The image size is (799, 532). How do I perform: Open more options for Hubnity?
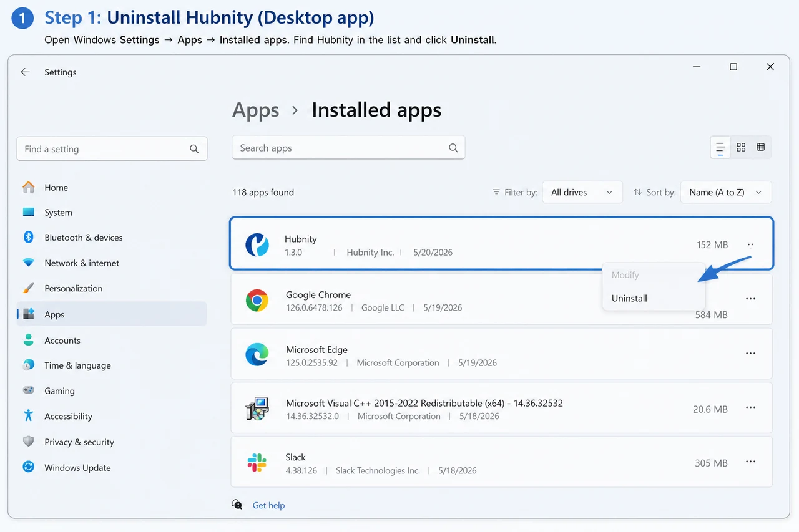coord(750,244)
